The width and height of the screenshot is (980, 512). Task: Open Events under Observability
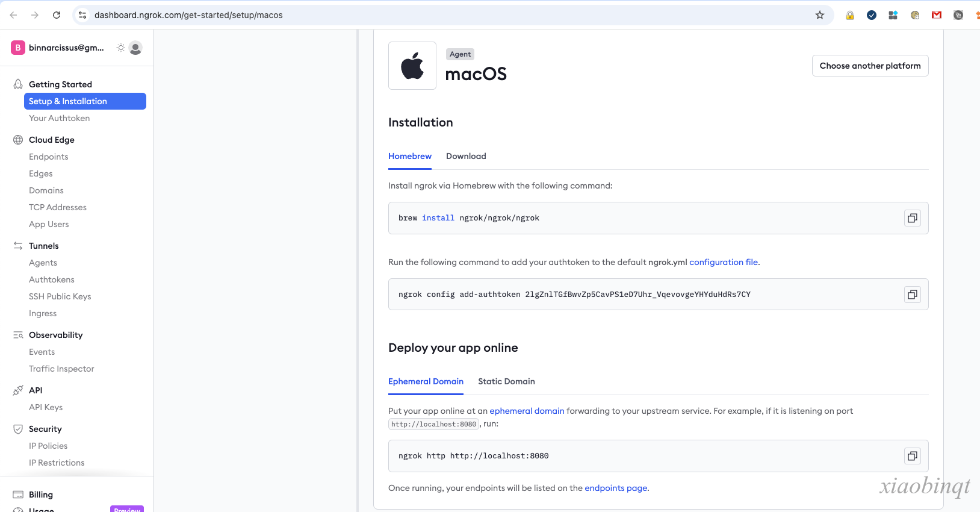tap(42, 352)
